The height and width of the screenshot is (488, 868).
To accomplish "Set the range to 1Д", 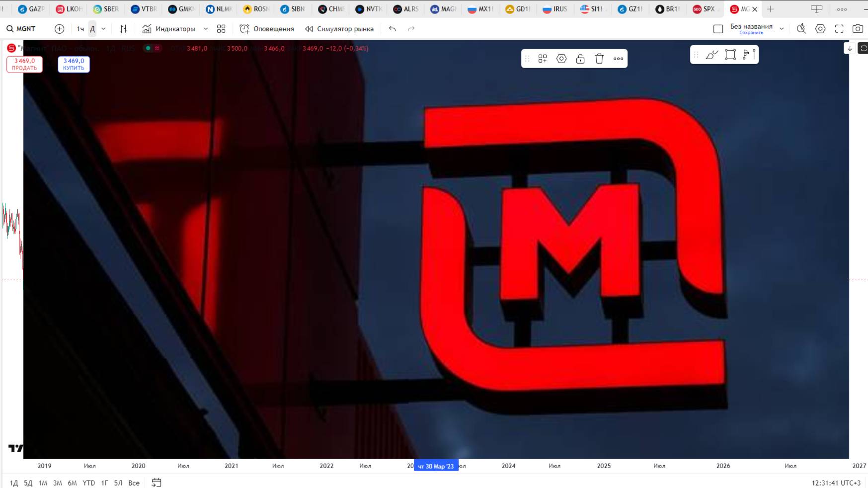I will 14,483.
